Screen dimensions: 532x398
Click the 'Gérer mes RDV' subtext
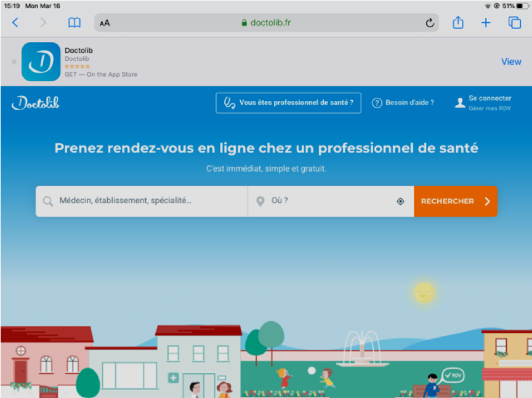pos(490,108)
